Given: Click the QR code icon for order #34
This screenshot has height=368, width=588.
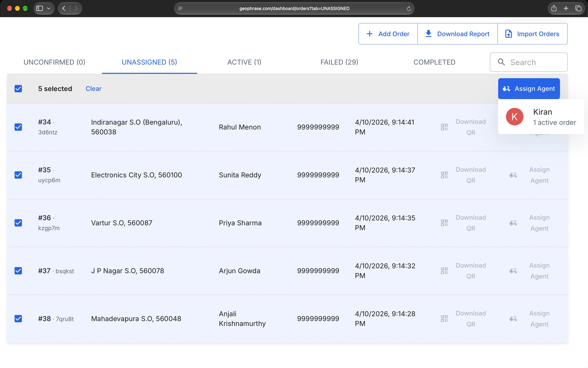Looking at the screenshot, I should (x=444, y=127).
